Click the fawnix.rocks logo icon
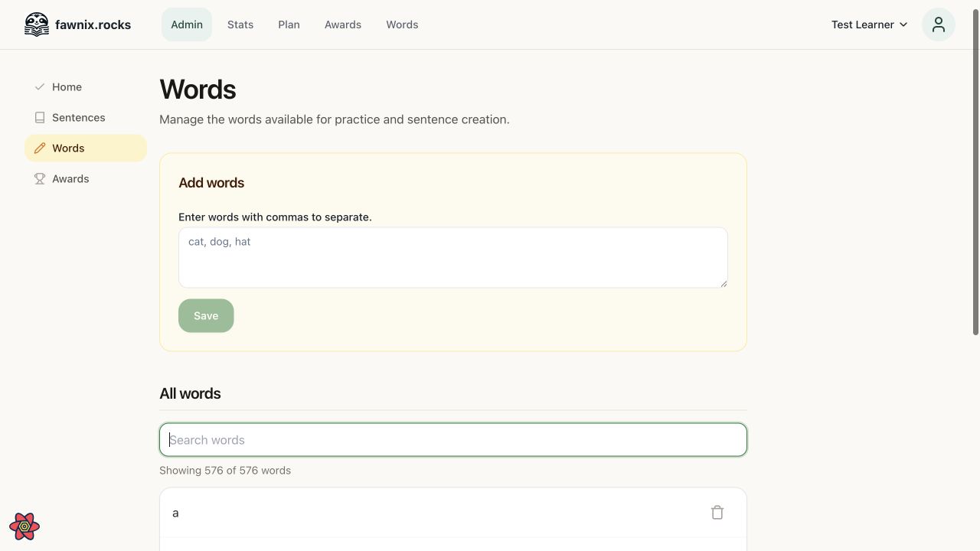This screenshot has height=551, width=980. point(37,24)
